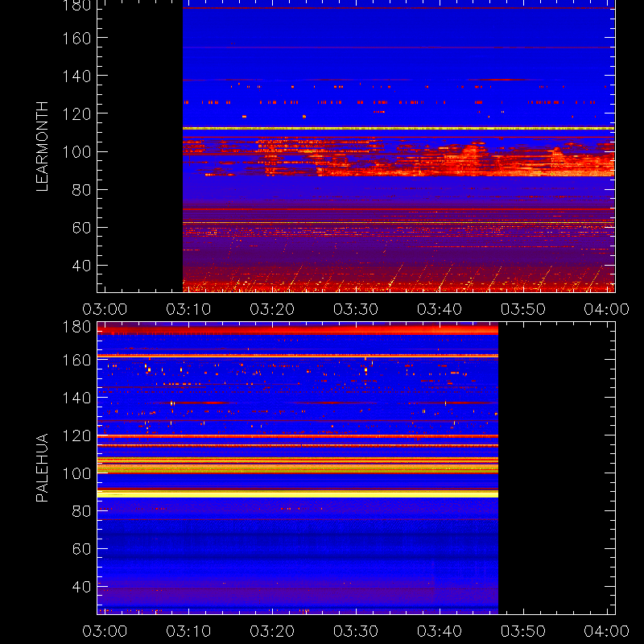Click 03:30 time label under Learmonth plot
The image size is (644, 644).
356,309
